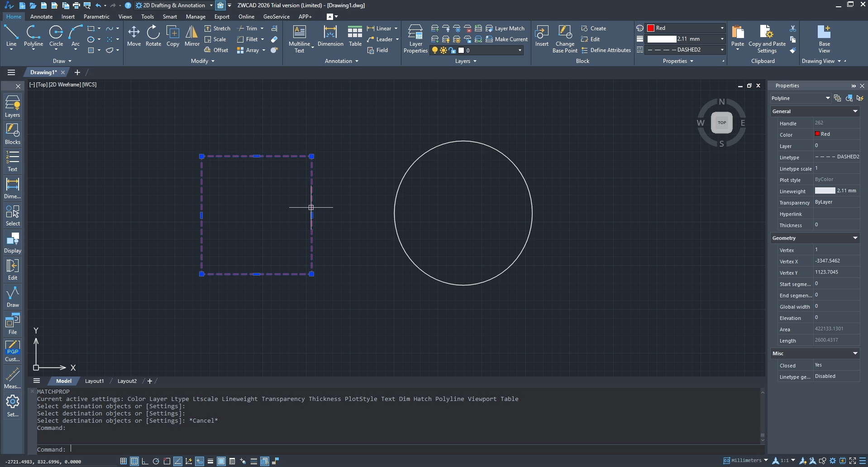
Task: Open the Multiline Text tool
Action: tap(299, 38)
